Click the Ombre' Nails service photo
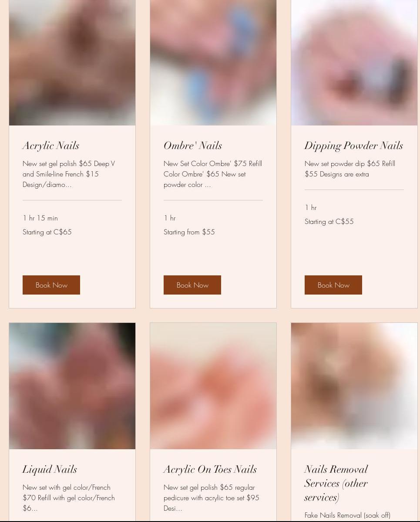The height and width of the screenshot is (522, 420). coord(213,63)
